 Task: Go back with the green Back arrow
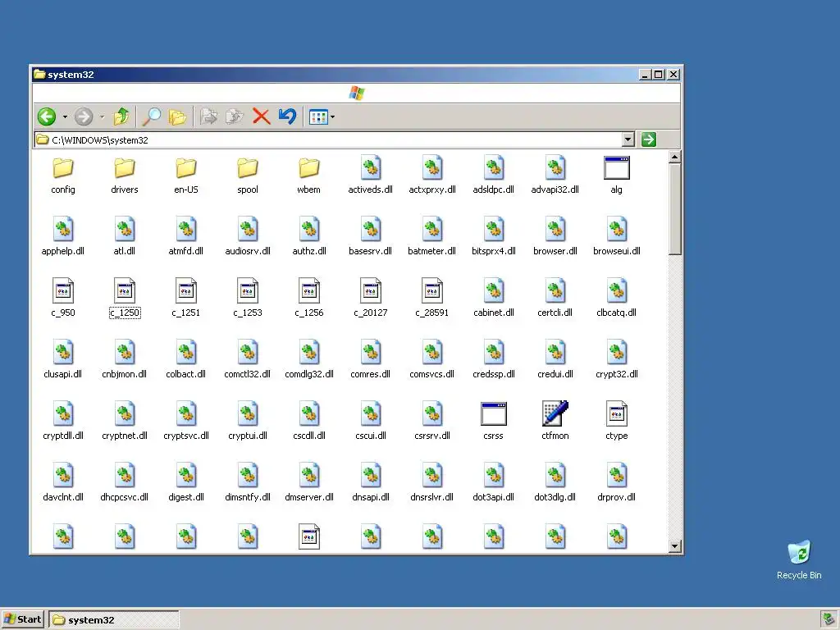tap(47, 116)
